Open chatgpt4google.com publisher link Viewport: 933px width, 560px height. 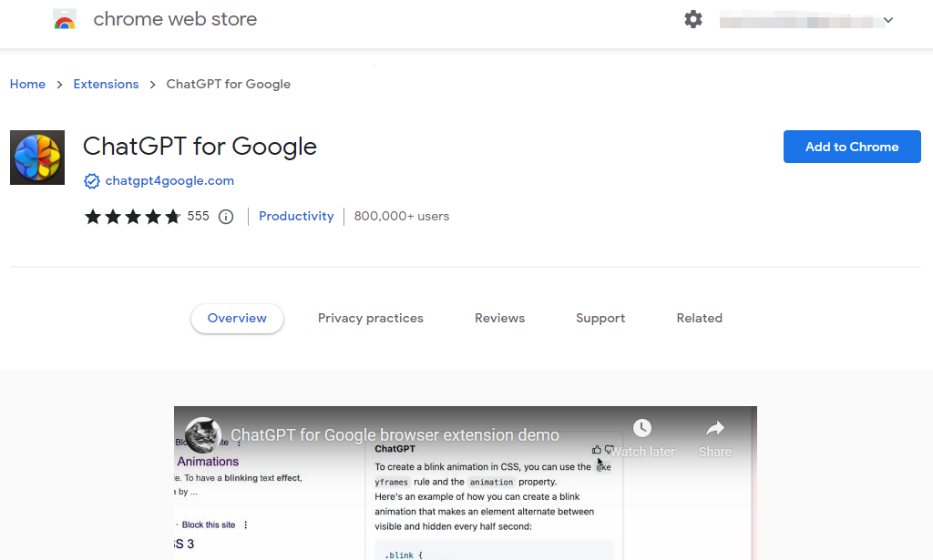click(169, 180)
